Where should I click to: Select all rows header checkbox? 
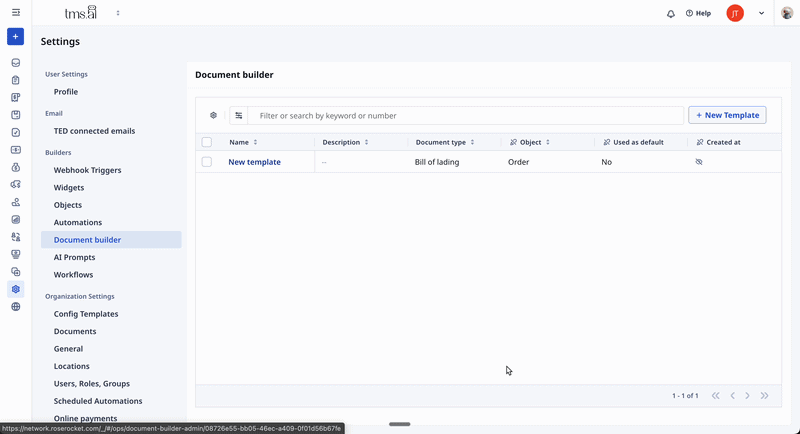pos(207,142)
